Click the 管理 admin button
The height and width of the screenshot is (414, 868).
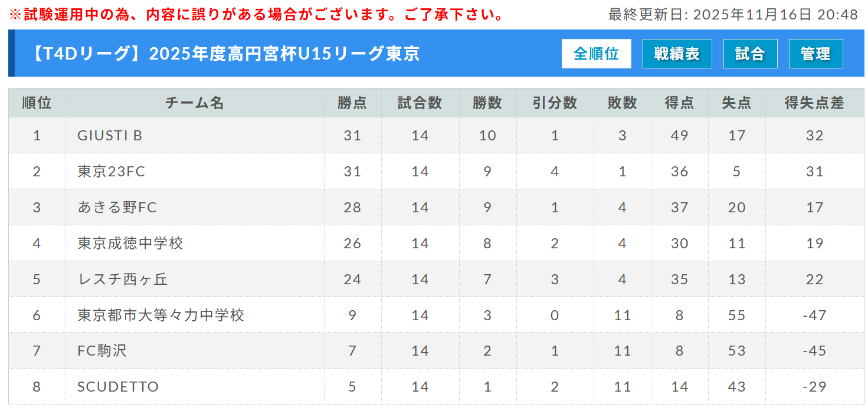point(815,54)
